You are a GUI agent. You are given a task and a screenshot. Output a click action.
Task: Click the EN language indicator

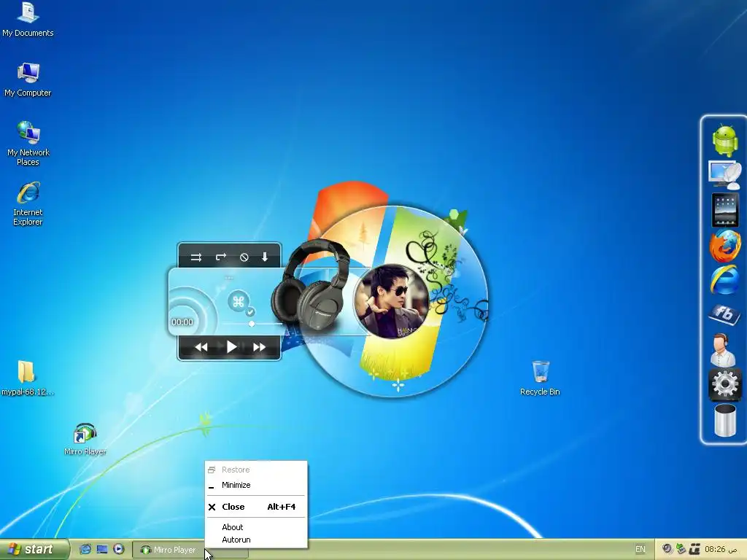pyautogui.click(x=640, y=550)
